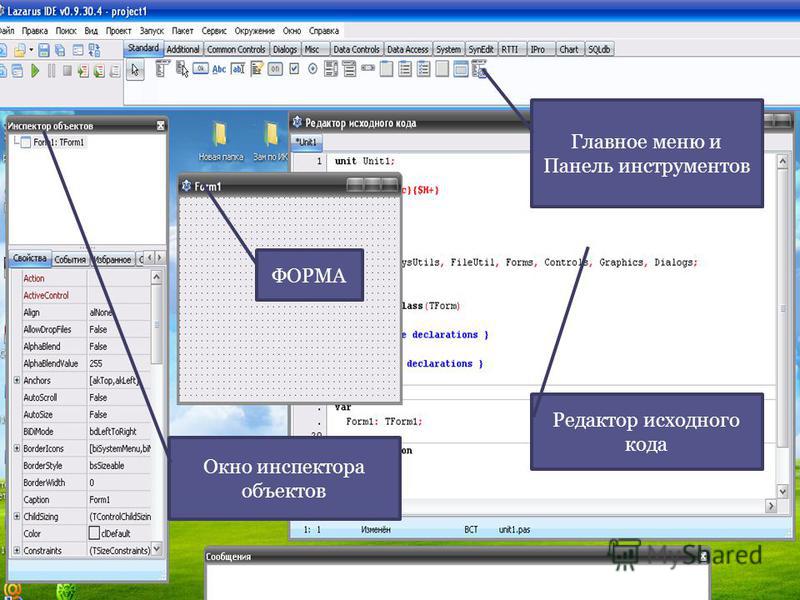Expand the ChildSizing property
The width and height of the screenshot is (800, 600).
(16, 516)
